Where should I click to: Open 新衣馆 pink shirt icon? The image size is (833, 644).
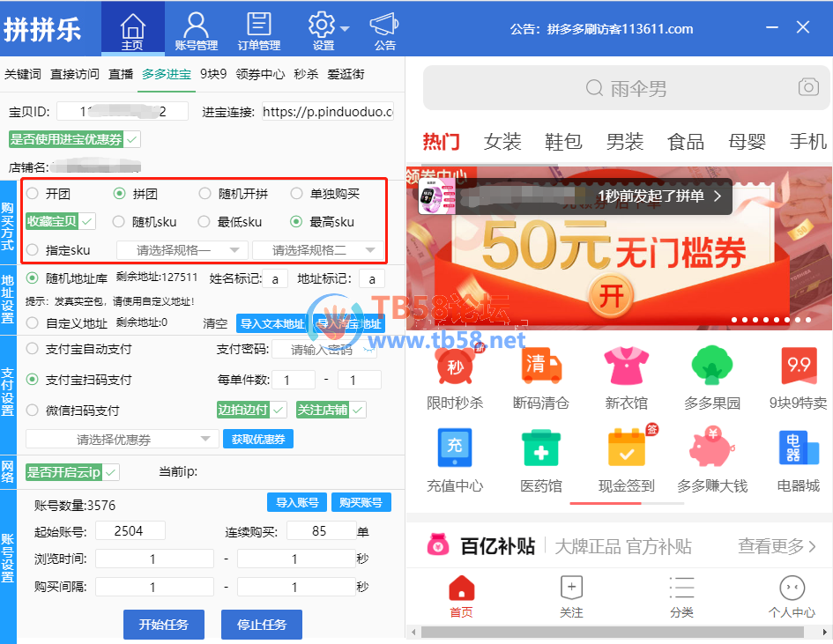pyautogui.click(x=627, y=366)
